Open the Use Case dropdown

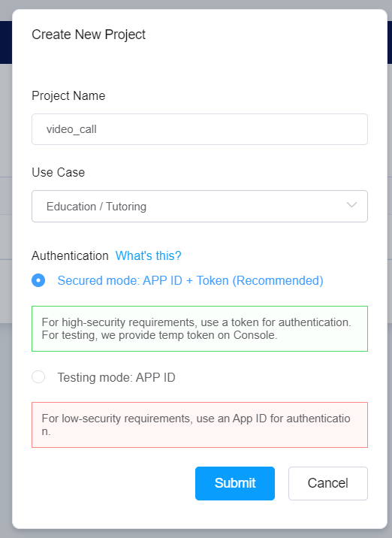click(x=200, y=206)
